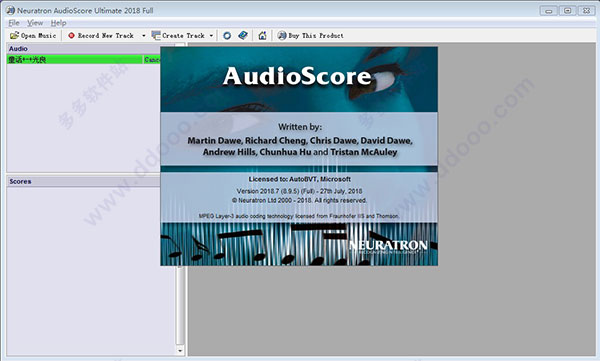Viewport: 600px width, 361px height.
Task: Click the blue circular refresh icon
Action: point(227,36)
